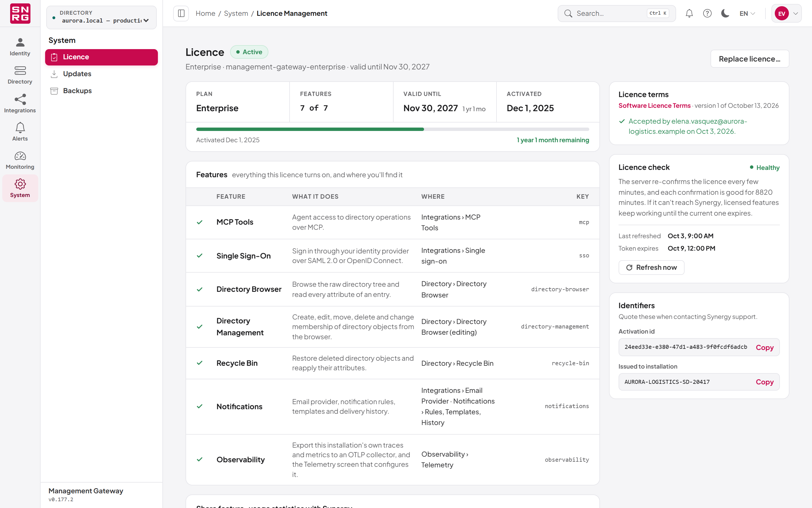Select Licence in the System menu

click(101, 57)
